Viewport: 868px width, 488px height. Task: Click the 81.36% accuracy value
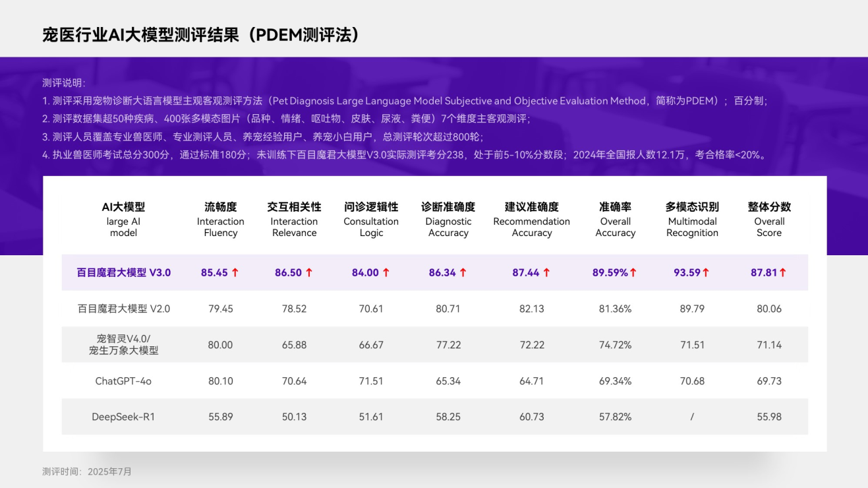616,309
